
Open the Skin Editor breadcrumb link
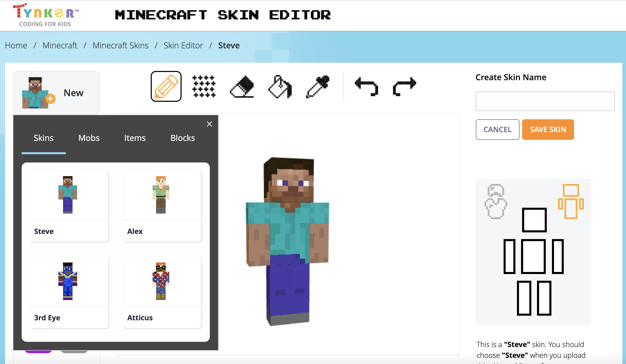183,45
